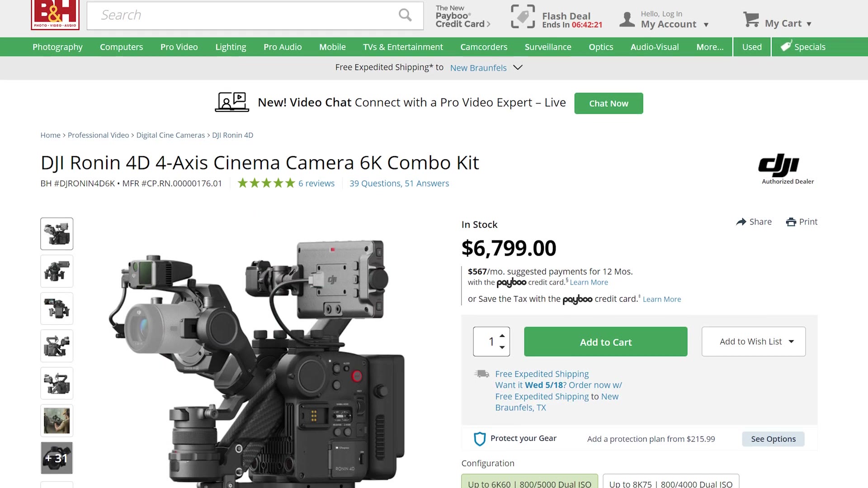Select the Up to 6K60 configuration

(x=529, y=482)
